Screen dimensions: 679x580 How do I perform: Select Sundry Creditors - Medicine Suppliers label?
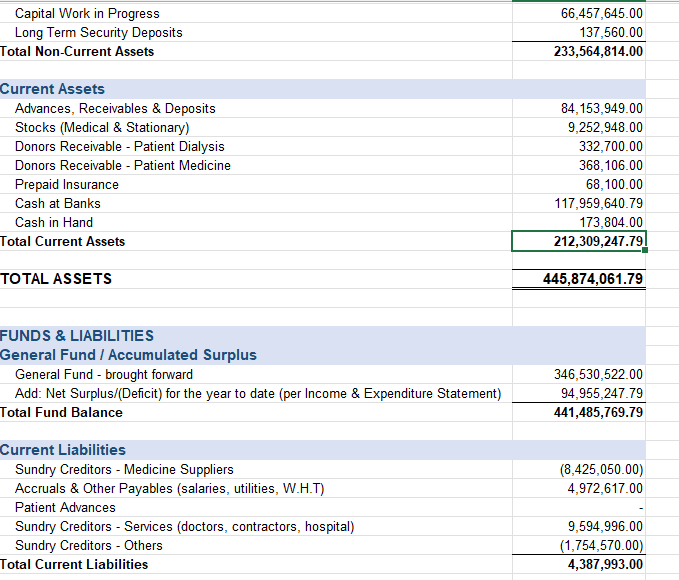[x=124, y=469]
